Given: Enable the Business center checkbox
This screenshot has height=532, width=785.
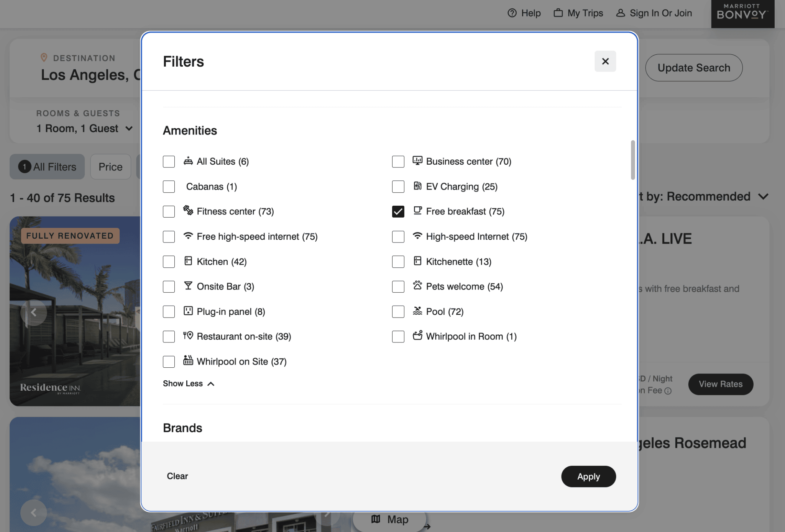Looking at the screenshot, I should pos(398,161).
